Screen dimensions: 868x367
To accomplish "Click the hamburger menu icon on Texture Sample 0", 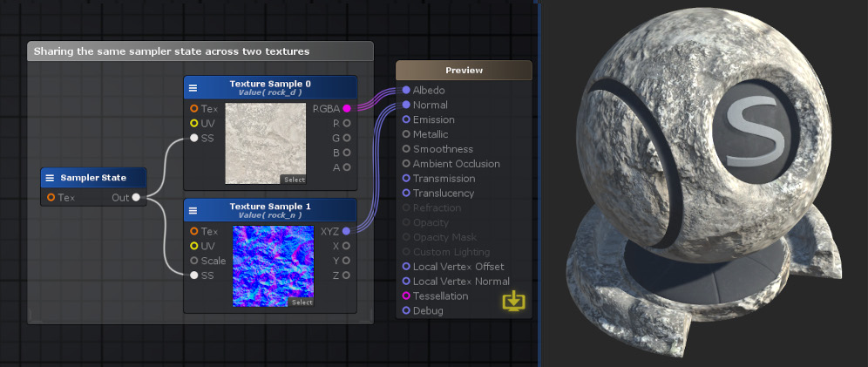I will point(193,88).
